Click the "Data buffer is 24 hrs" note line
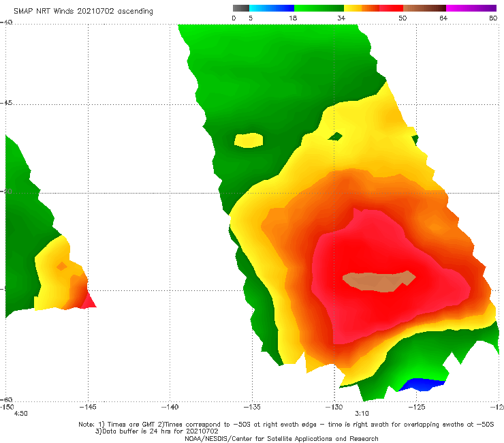504x443 pixels. pos(157,431)
